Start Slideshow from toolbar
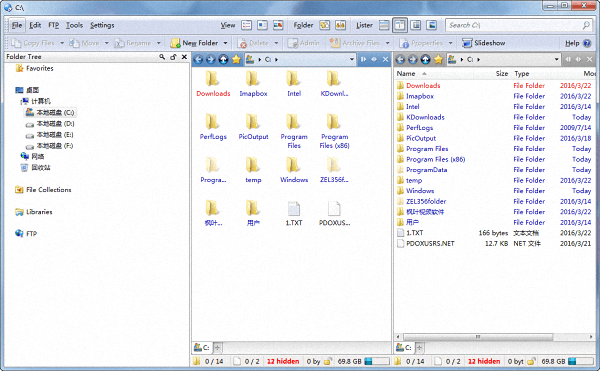 pos(484,43)
